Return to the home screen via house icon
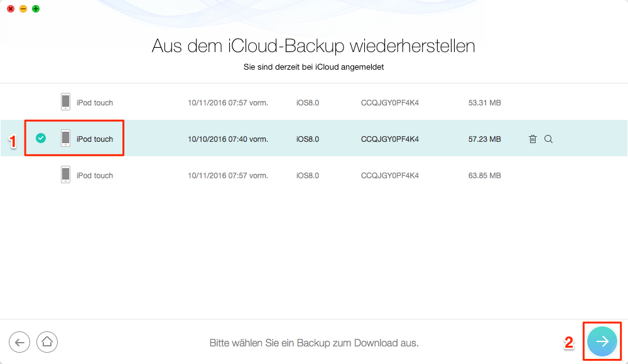This screenshot has width=628, height=364. point(47,342)
